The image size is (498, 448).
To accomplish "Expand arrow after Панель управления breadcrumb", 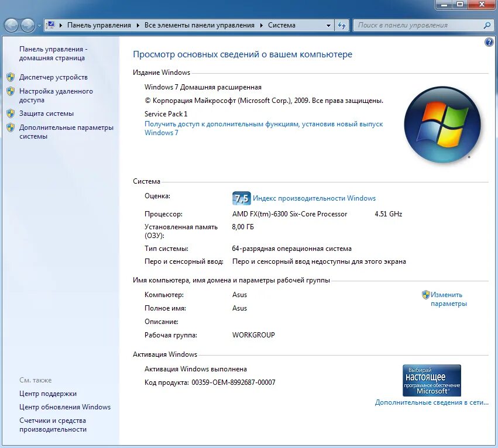I will click(138, 25).
